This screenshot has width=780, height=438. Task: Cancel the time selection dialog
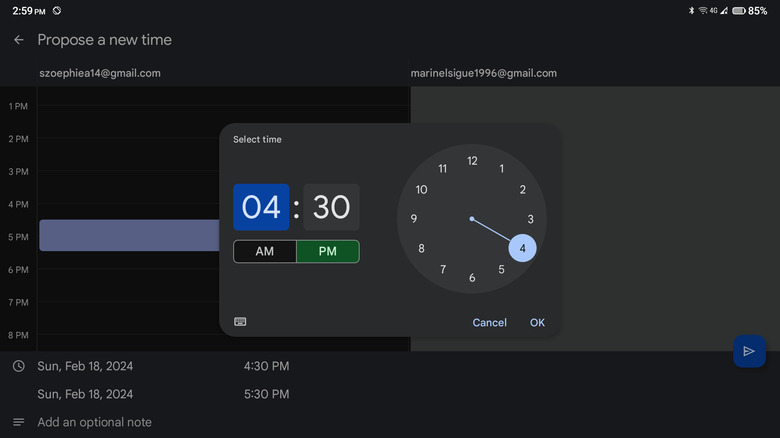(489, 323)
